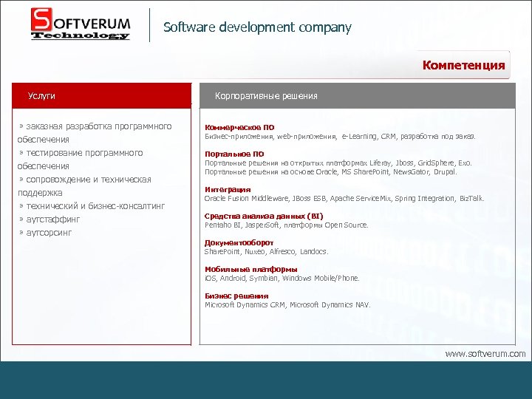Select технический и бизнес-консалтинг item
The width and height of the screenshot is (532, 399).
(92, 206)
